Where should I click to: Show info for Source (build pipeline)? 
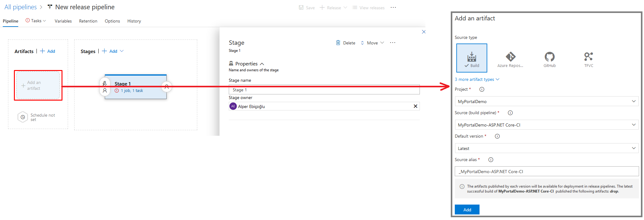510,113
